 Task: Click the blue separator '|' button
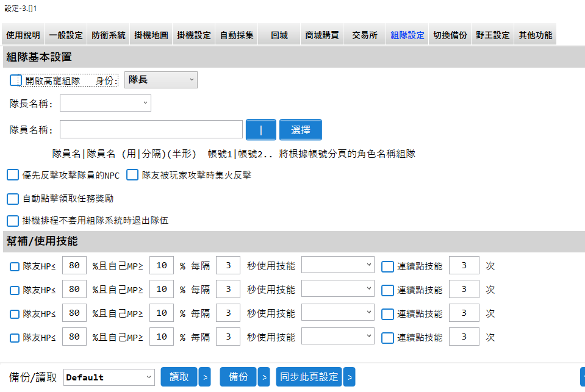(x=260, y=129)
